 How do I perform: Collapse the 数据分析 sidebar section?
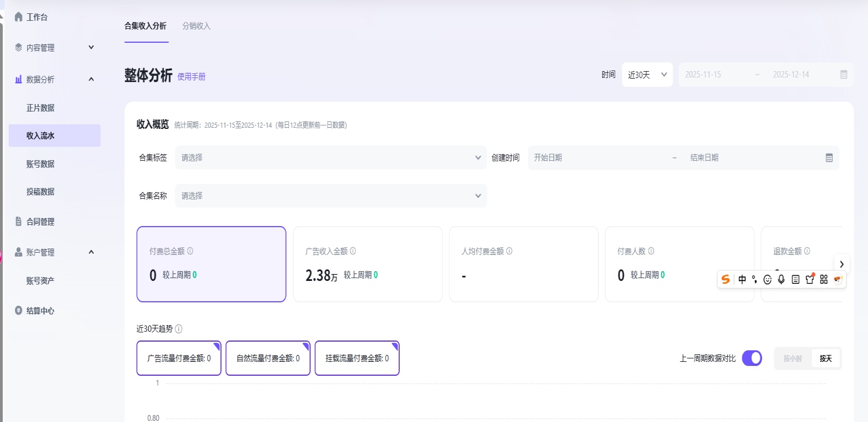(91, 79)
